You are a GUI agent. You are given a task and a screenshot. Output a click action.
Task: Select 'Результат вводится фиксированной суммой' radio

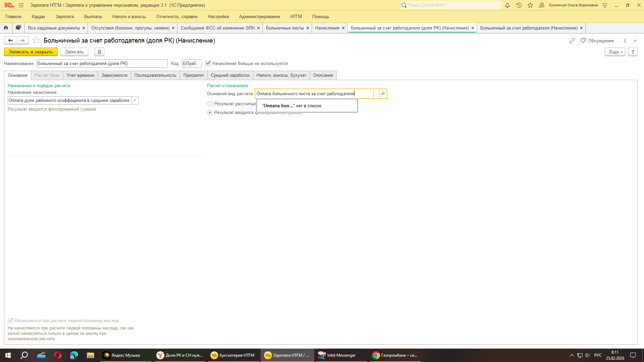(210, 113)
